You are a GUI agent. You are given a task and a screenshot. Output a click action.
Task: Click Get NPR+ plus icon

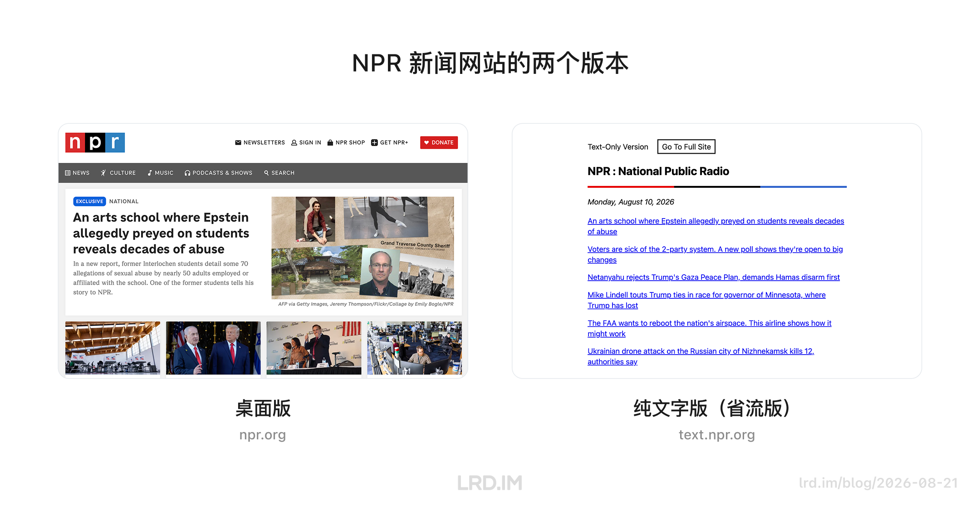pyautogui.click(x=374, y=142)
